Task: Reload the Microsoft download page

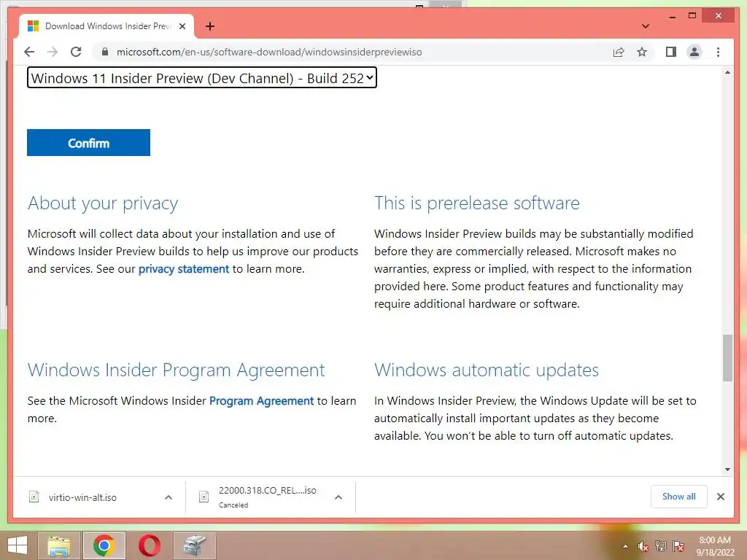Action: (x=76, y=52)
